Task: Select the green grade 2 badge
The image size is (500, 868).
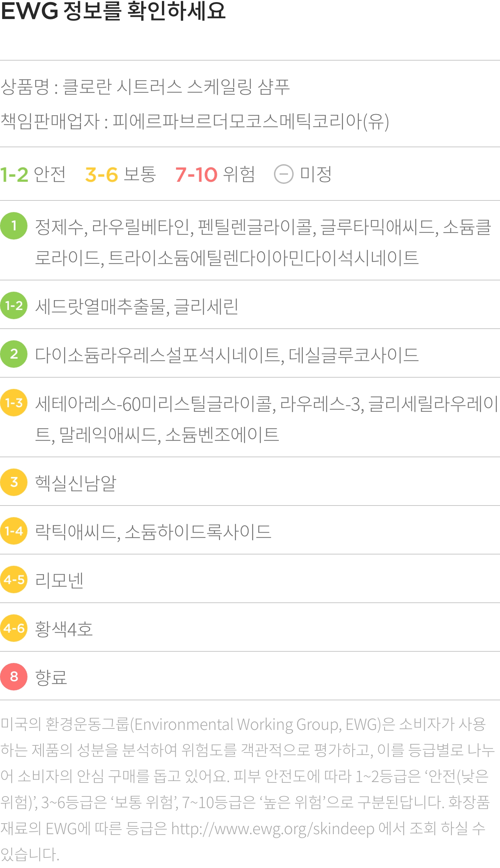Action: 14,354
